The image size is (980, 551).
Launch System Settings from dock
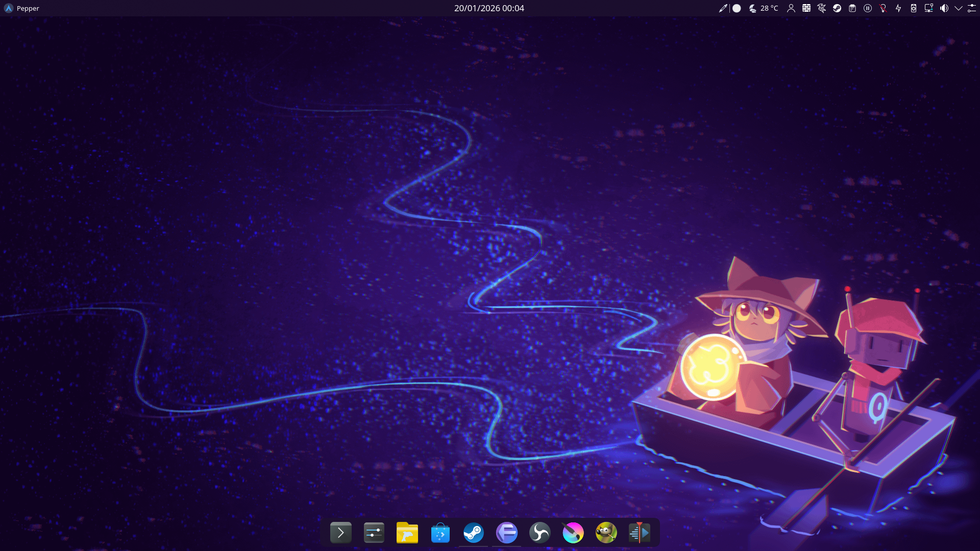click(x=374, y=533)
